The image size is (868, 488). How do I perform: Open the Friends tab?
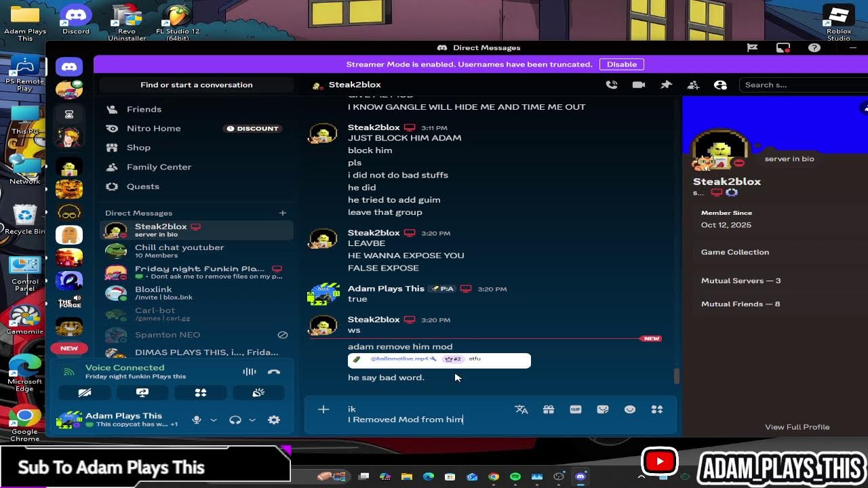tap(197, 109)
